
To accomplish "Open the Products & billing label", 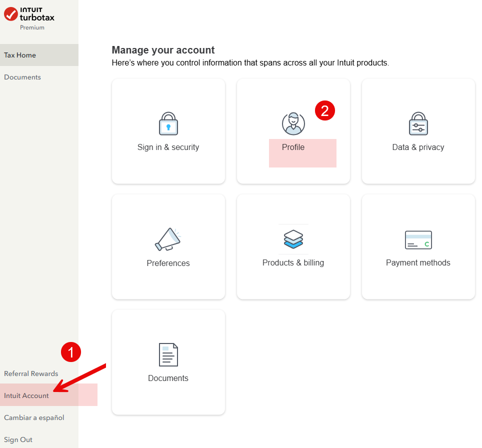I will coord(293,263).
